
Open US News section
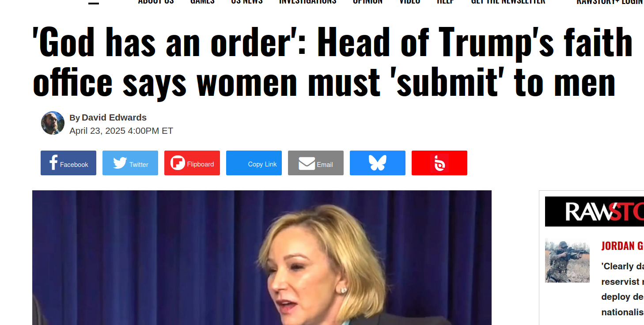tap(247, 2)
